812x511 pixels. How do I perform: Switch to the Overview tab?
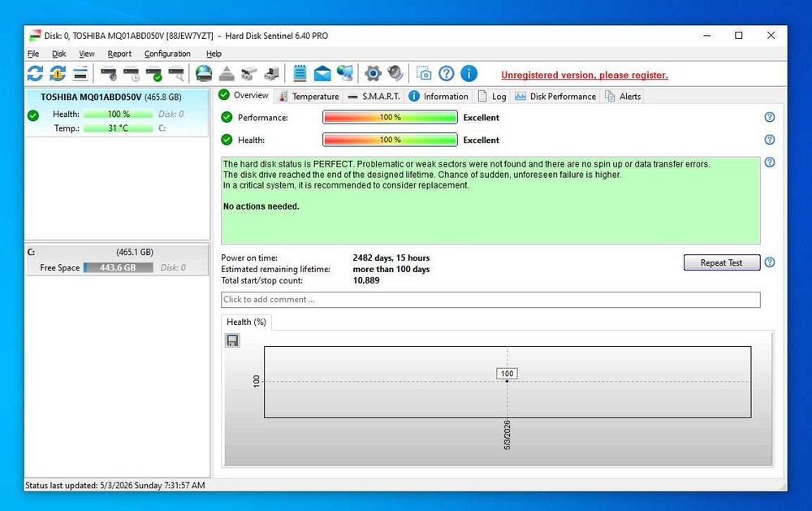pyautogui.click(x=244, y=95)
